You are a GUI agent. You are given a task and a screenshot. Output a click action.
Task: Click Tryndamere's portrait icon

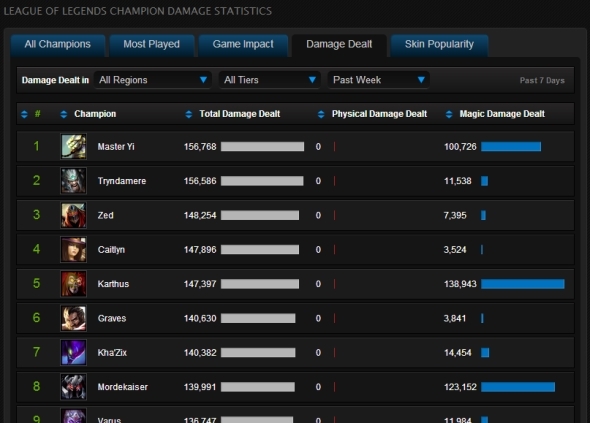[73, 181]
